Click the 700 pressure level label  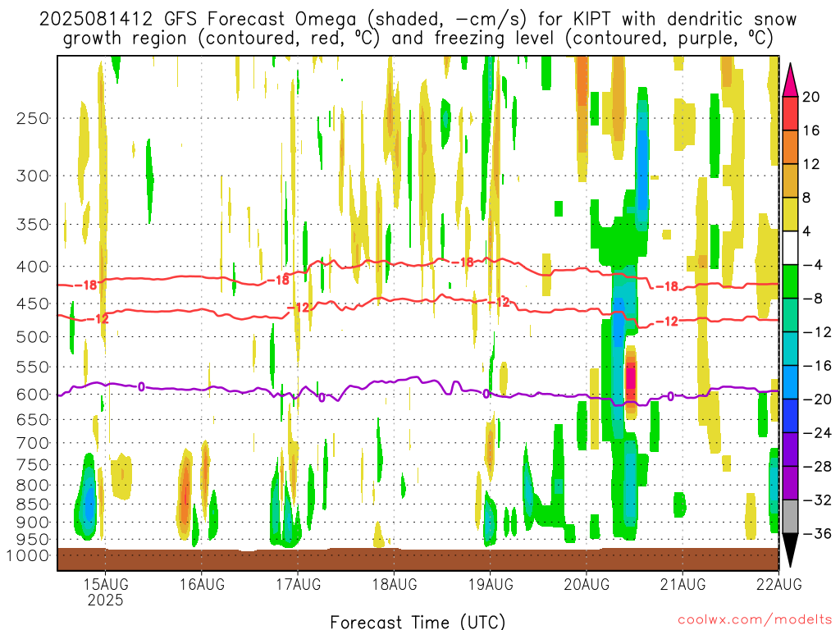(x=33, y=443)
